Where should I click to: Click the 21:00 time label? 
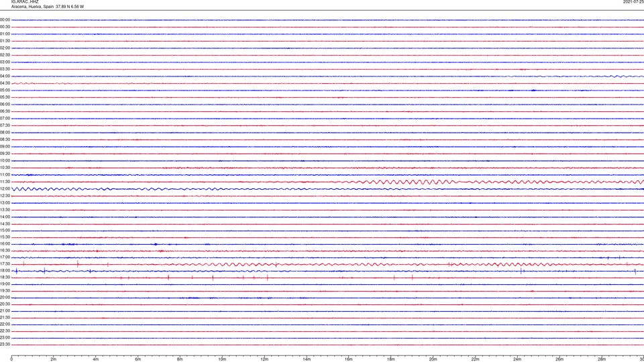point(5,311)
